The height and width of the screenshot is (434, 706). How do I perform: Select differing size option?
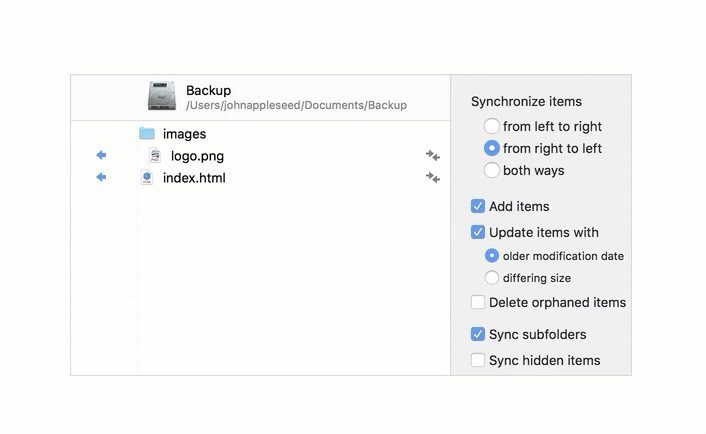pyautogui.click(x=491, y=278)
